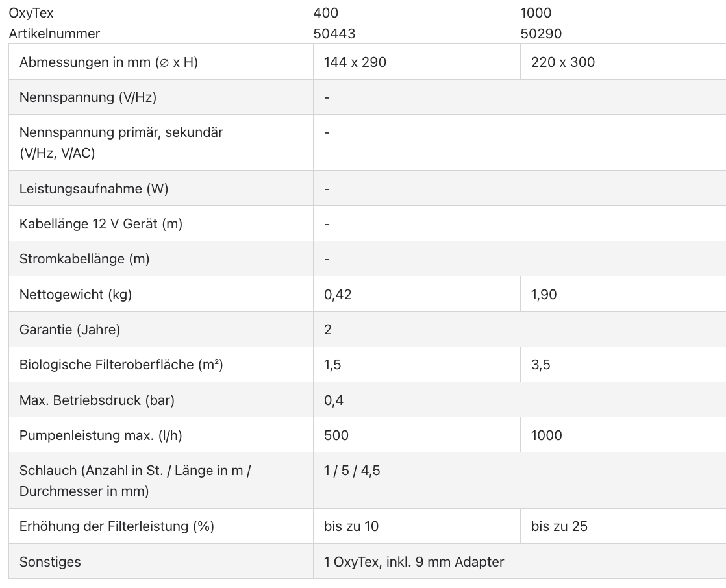The width and height of the screenshot is (726, 588).
Task: Select the Nettogewicht value 0,42
Action: (x=338, y=295)
